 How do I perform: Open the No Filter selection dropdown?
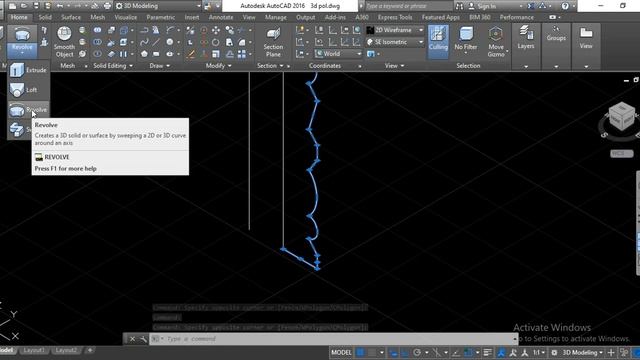pyautogui.click(x=466, y=41)
